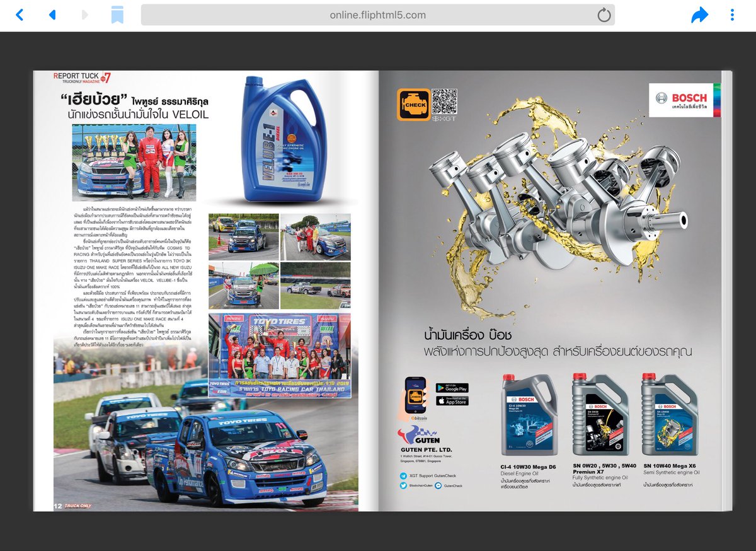The height and width of the screenshot is (551, 756).
Task: Tap the back chevron in browser bar
Action: point(19,14)
